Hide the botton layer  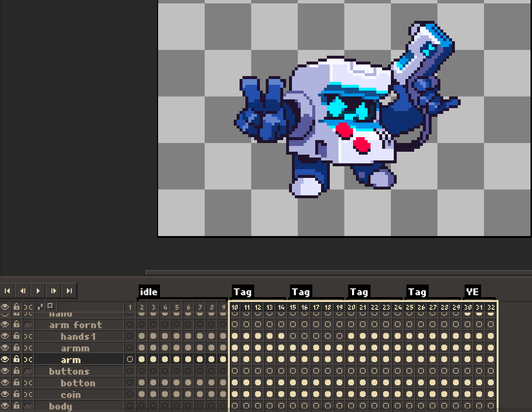pos(5,382)
